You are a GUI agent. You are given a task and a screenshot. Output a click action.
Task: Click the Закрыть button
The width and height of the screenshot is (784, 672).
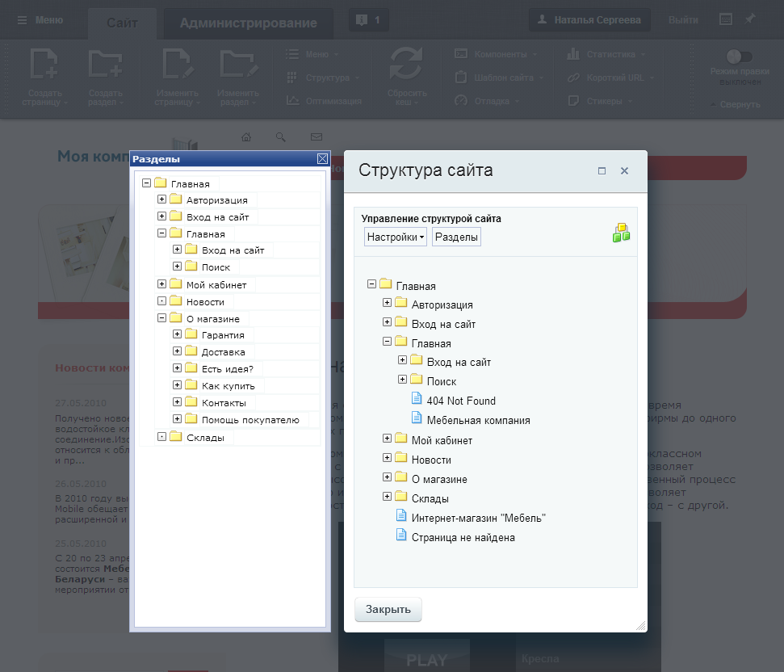click(388, 610)
